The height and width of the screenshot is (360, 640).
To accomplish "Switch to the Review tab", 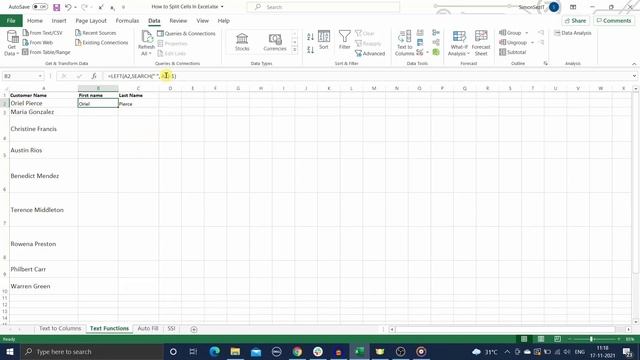I will point(178,20).
